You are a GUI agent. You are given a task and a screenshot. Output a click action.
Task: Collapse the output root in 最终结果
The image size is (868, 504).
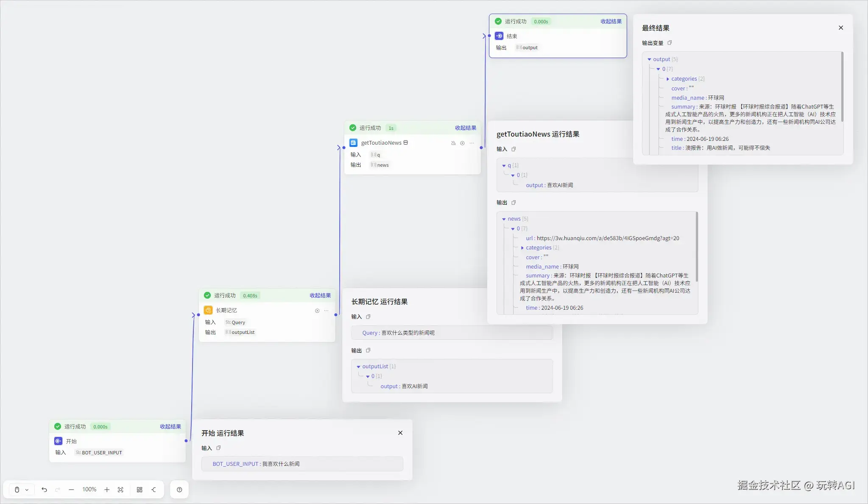click(x=649, y=59)
